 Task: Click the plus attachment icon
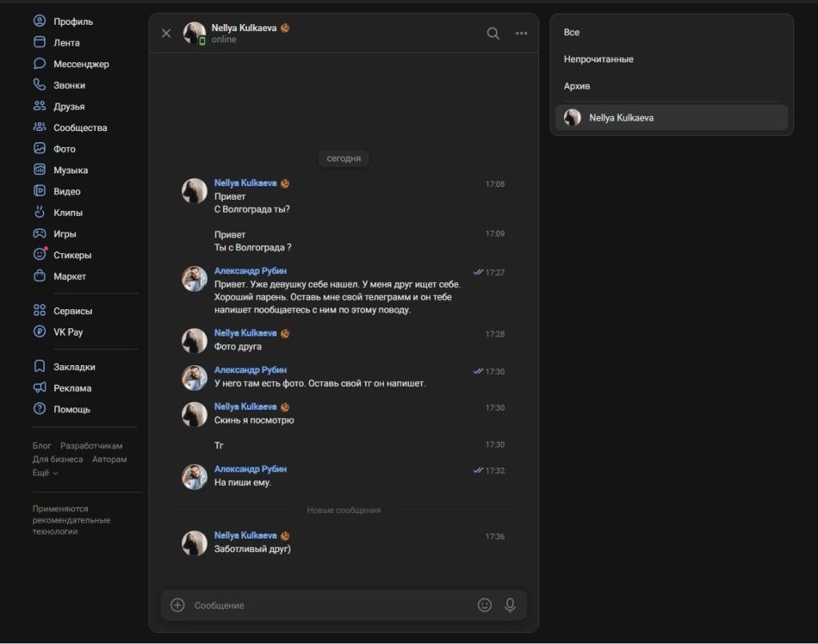point(177,606)
